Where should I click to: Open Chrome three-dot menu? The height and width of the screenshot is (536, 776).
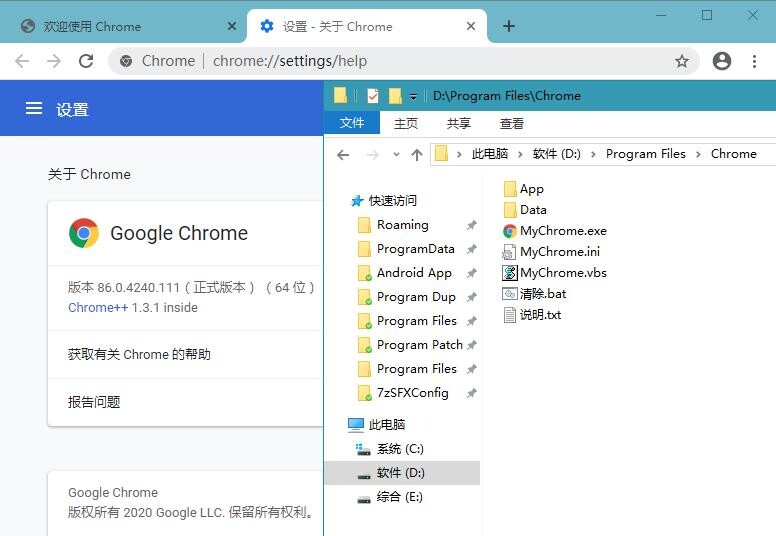click(x=754, y=61)
